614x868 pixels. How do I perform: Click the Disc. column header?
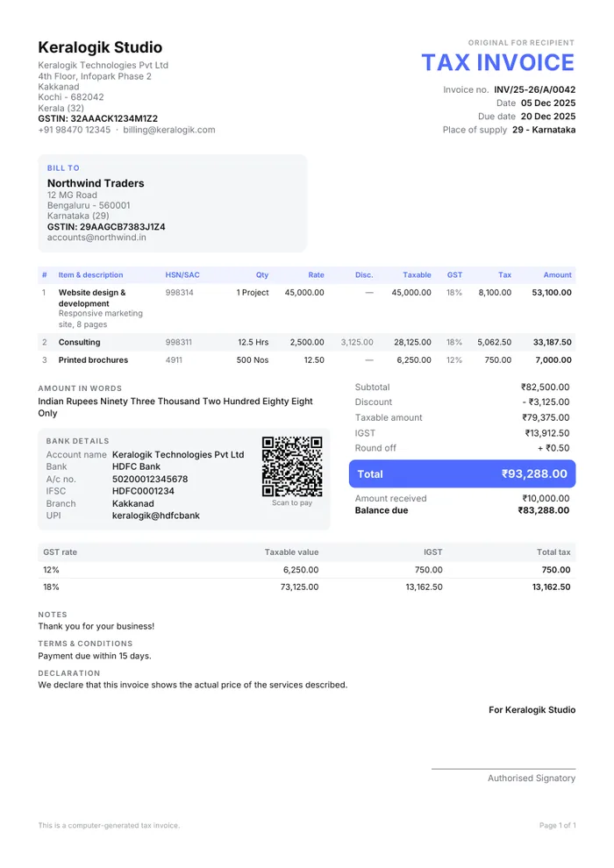click(364, 275)
